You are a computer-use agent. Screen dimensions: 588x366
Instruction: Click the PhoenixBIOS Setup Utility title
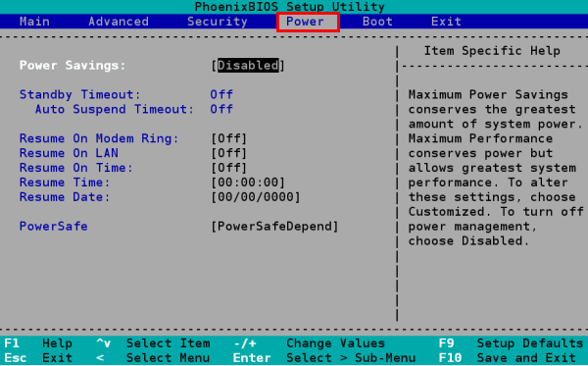[x=289, y=7]
